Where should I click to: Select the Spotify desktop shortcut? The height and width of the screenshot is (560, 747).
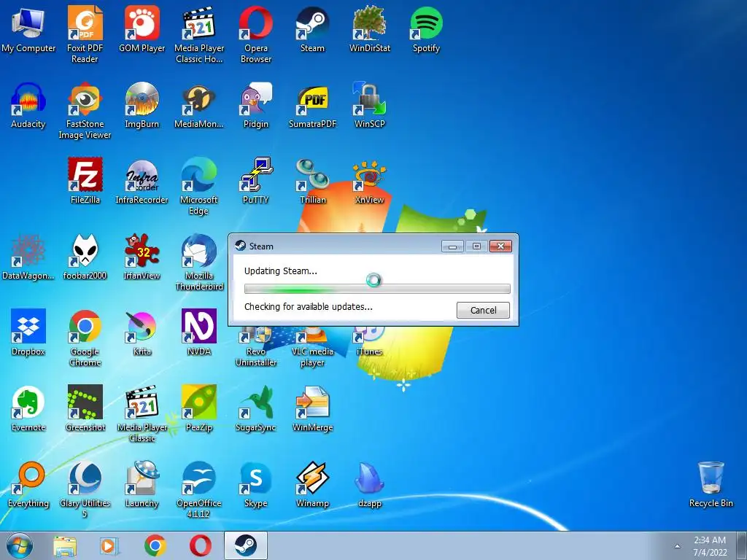426,30
